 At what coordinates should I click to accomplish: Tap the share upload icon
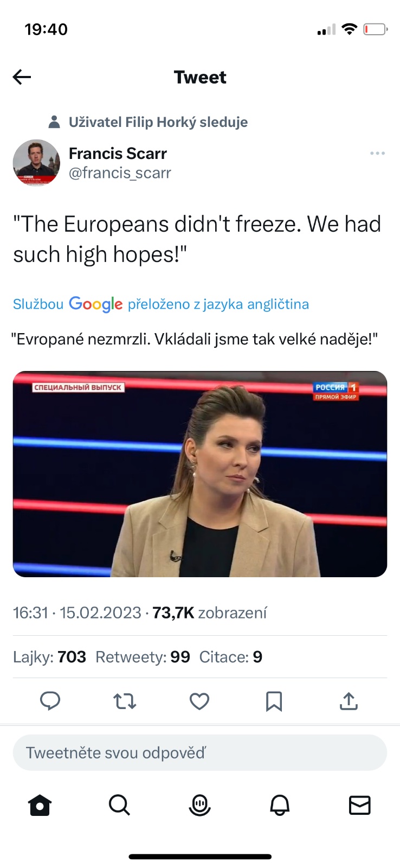[349, 701]
